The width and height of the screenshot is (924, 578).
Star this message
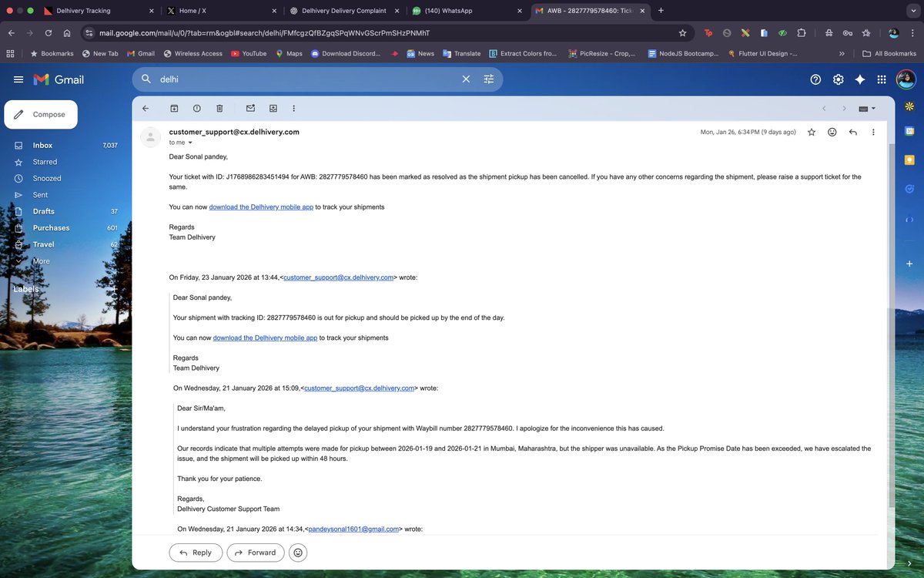(812, 132)
